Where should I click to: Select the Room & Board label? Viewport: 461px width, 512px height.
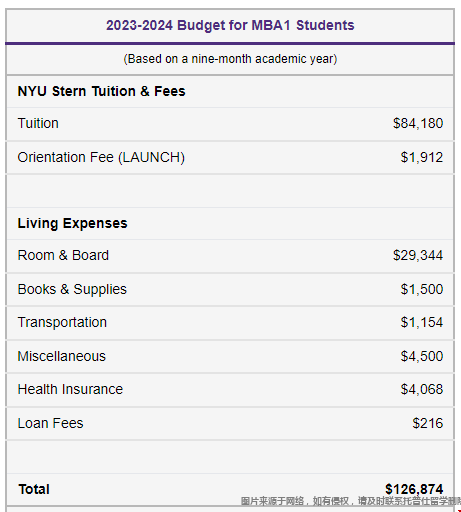63,255
